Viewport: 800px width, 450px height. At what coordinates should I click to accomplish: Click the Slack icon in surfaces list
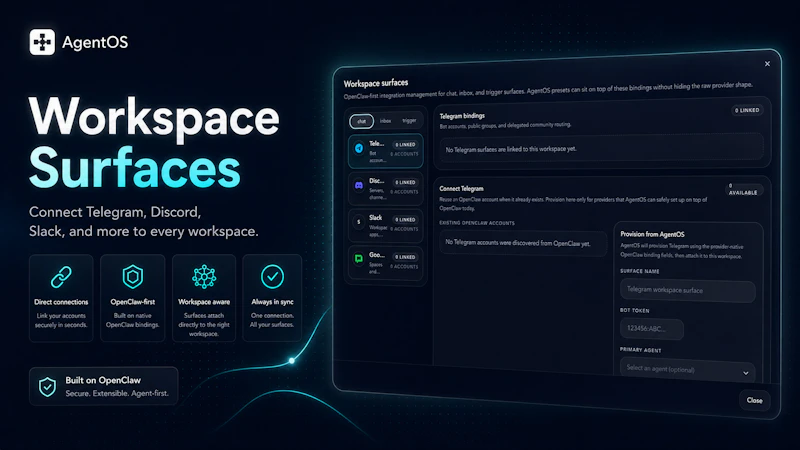(x=359, y=222)
